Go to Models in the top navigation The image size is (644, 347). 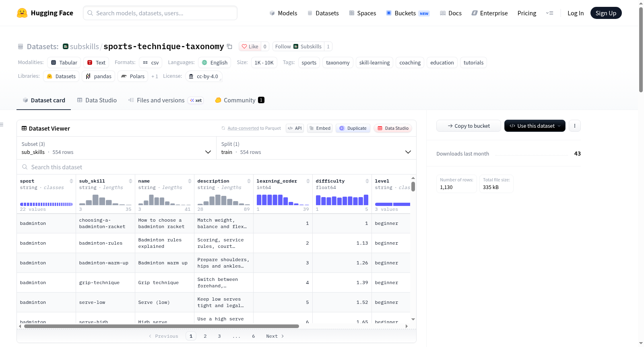[x=283, y=13]
